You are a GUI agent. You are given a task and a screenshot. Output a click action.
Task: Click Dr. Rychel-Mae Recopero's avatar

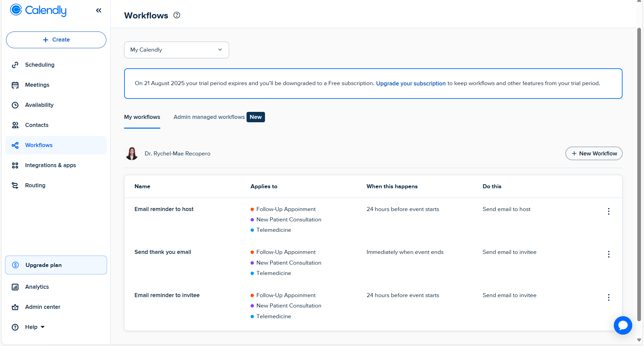132,153
